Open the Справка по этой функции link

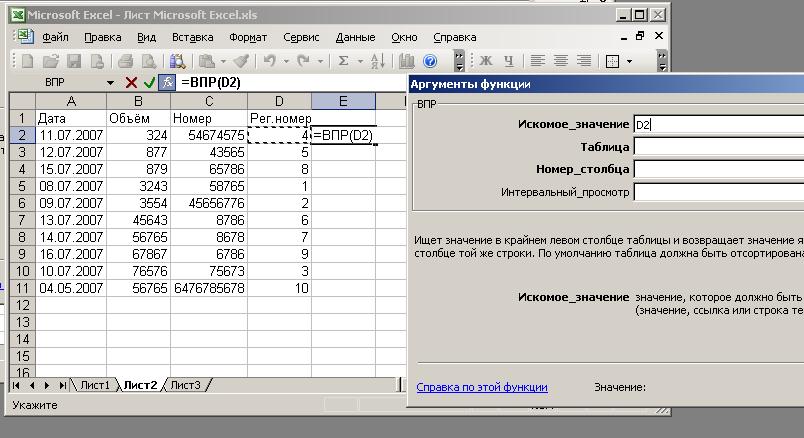pyautogui.click(x=481, y=387)
